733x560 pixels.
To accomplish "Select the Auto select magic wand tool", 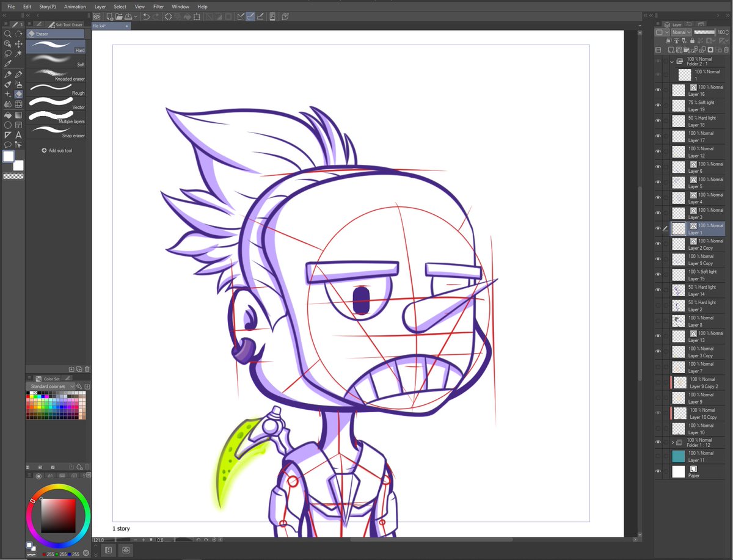I will tap(19, 54).
